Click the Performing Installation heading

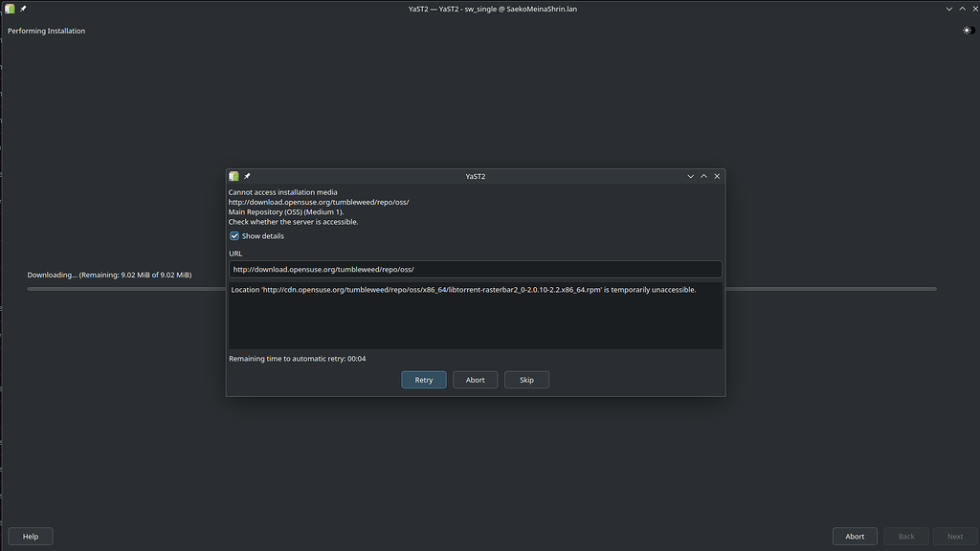pyautogui.click(x=46, y=30)
